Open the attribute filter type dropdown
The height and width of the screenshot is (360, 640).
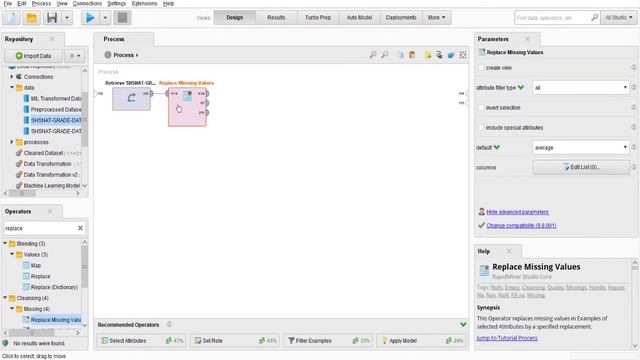pos(580,88)
